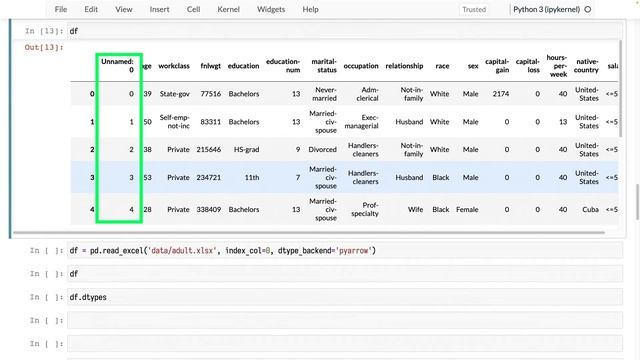Click the Out[13] output prompt
The image size is (640, 360).
pos(44,47)
